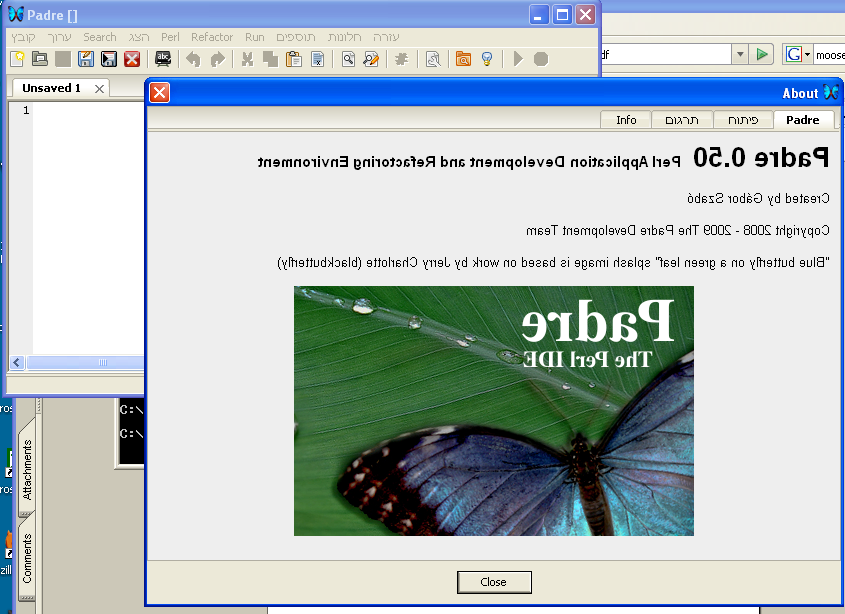Click the Paste clipboard icon
The image size is (845, 614).
[294, 58]
